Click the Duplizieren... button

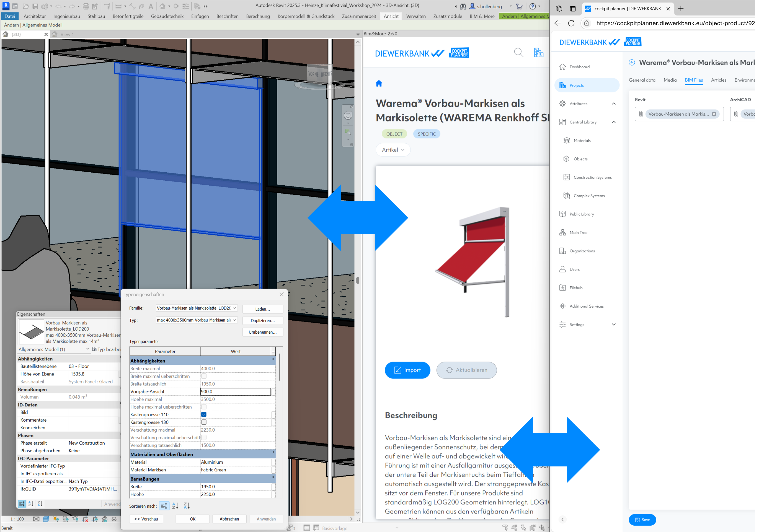[263, 321]
